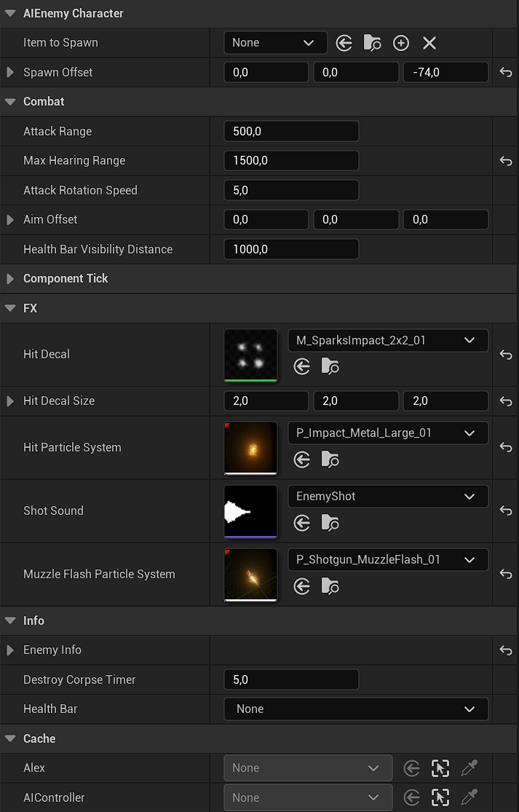
Task: Pick AIController actor from scene selection
Action: tap(440, 798)
